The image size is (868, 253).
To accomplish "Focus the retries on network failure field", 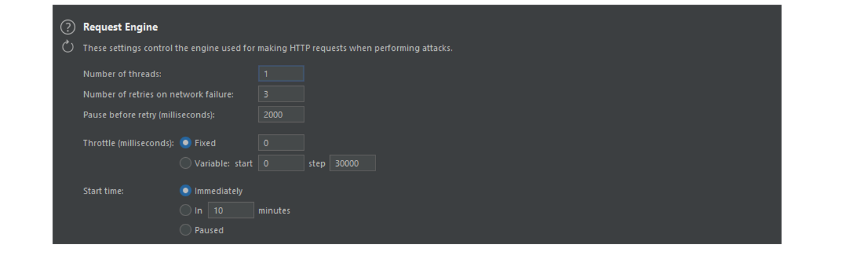I will [x=281, y=94].
